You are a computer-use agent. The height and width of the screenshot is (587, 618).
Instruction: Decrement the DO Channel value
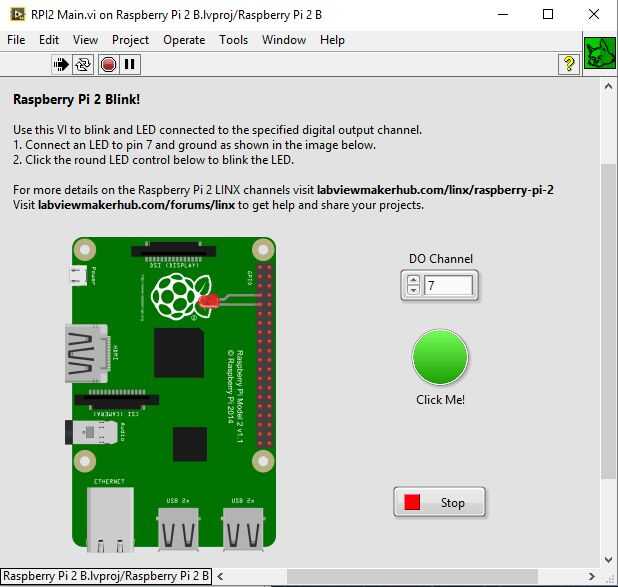[413, 290]
